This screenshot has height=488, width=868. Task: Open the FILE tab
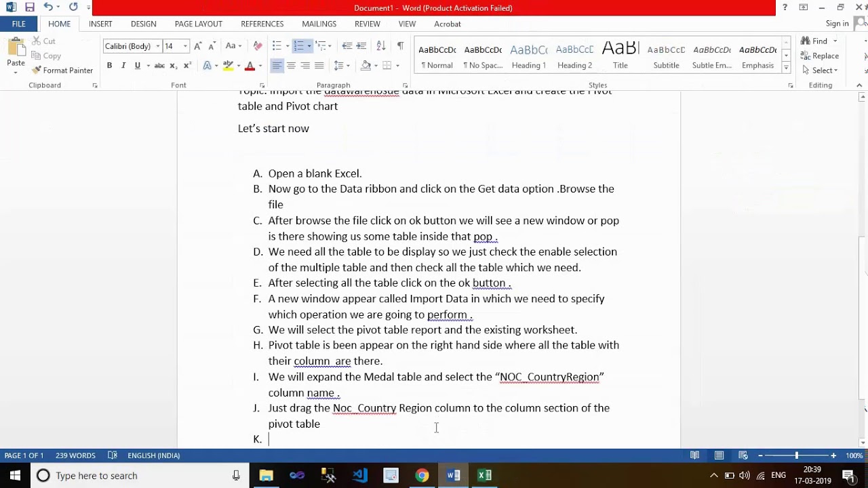pos(18,24)
